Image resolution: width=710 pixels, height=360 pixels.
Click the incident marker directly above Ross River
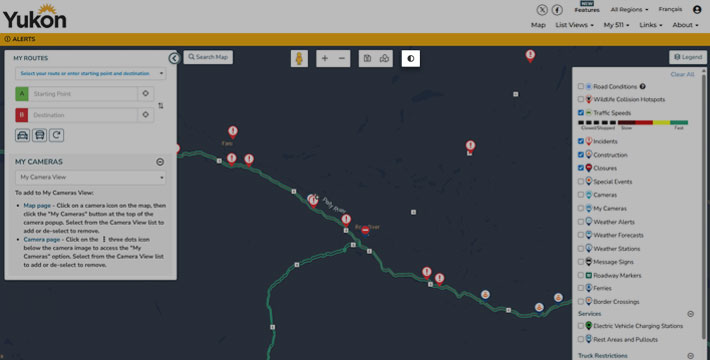[x=346, y=220]
